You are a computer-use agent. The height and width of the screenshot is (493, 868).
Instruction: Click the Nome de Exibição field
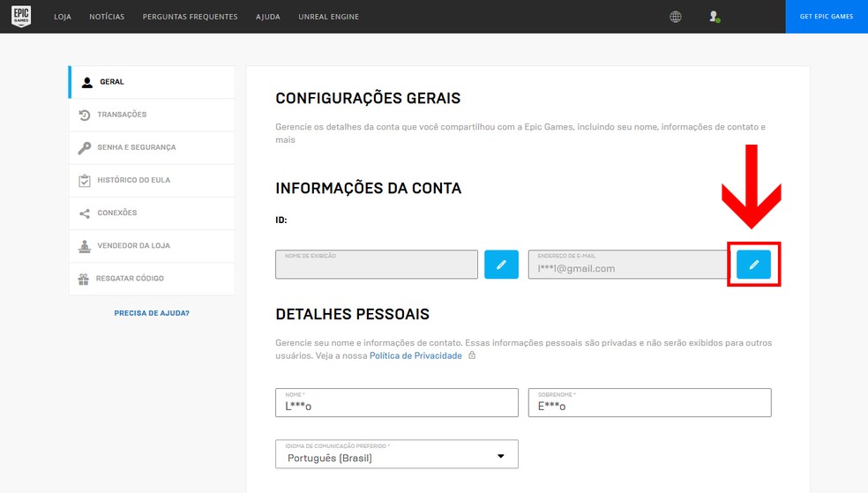(377, 265)
